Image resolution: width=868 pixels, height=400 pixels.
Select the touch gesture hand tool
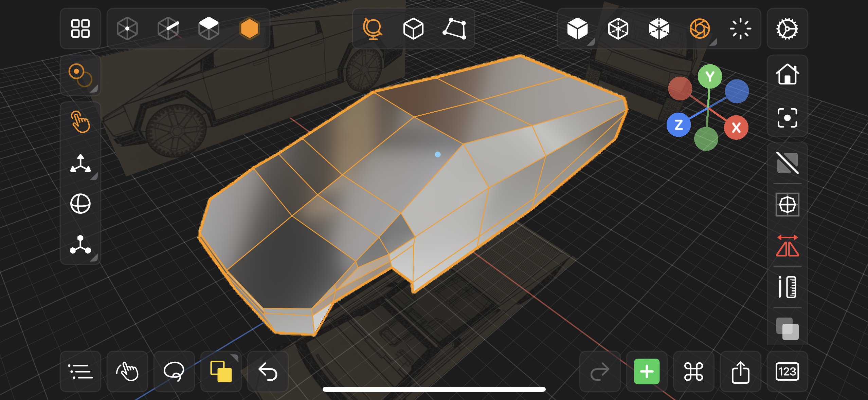point(127,372)
